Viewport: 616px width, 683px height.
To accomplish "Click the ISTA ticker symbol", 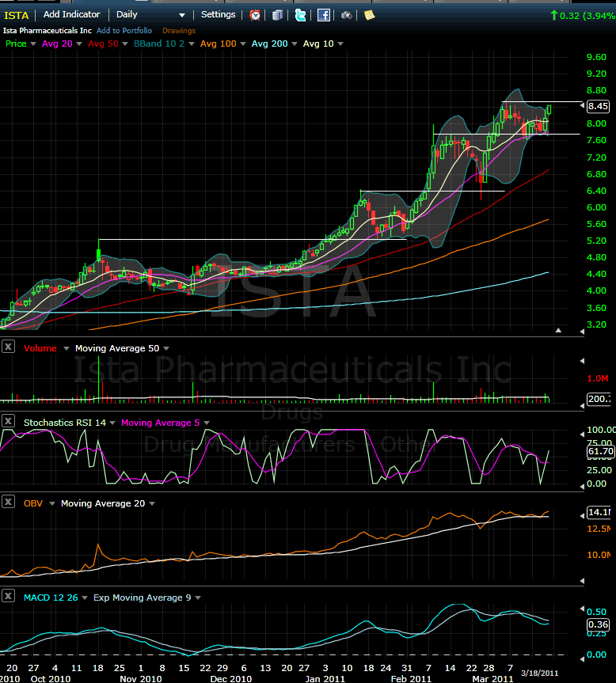I will pos(16,15).
